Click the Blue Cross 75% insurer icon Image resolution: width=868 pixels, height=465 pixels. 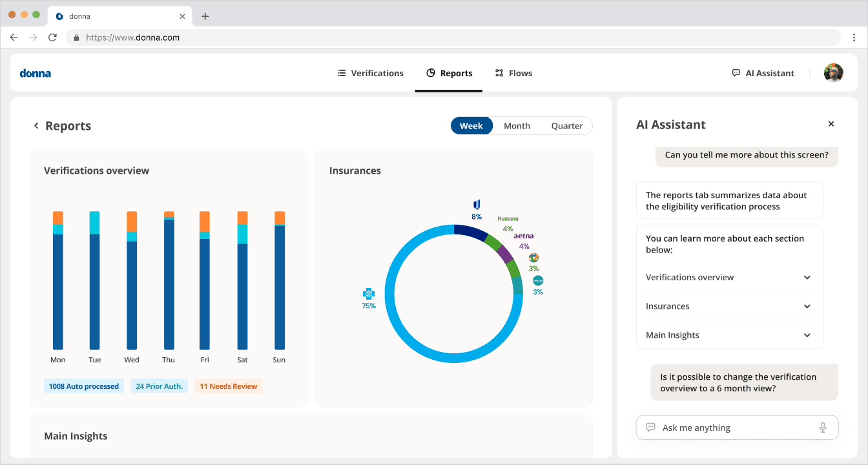[x=369, y=293]
